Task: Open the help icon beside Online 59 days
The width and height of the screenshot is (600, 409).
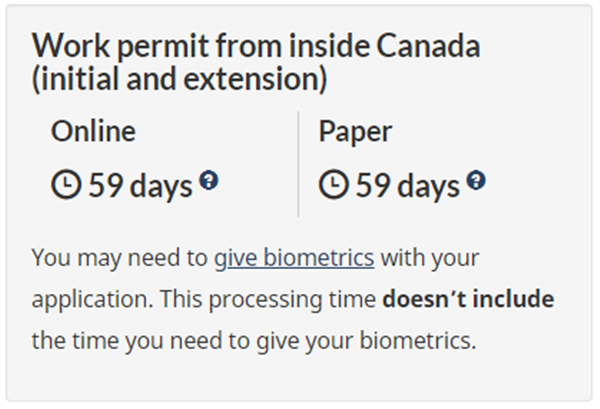Action: click(x=209, y=180)
